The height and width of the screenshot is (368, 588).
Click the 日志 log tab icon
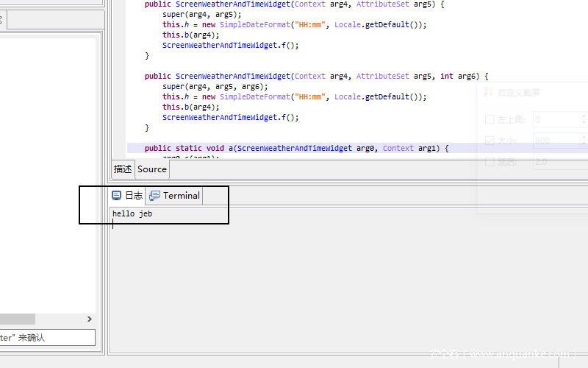click(x=116, y=196)
